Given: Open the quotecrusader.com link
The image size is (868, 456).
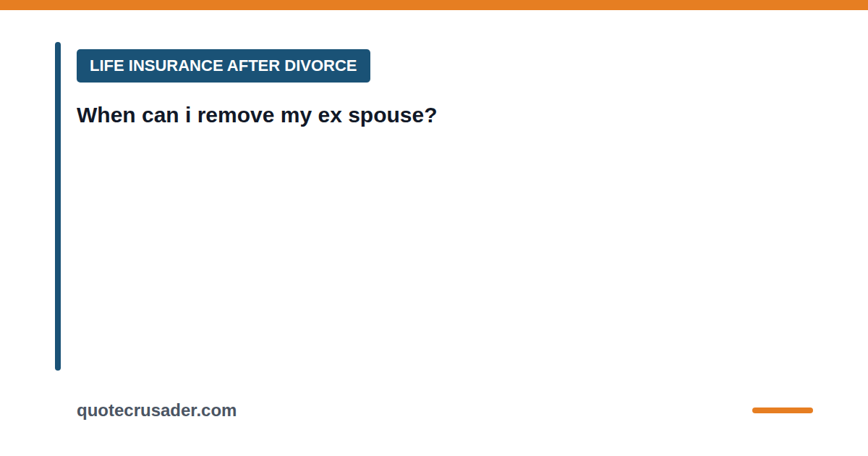Looking at the screenshot, I should click(156, 410).
